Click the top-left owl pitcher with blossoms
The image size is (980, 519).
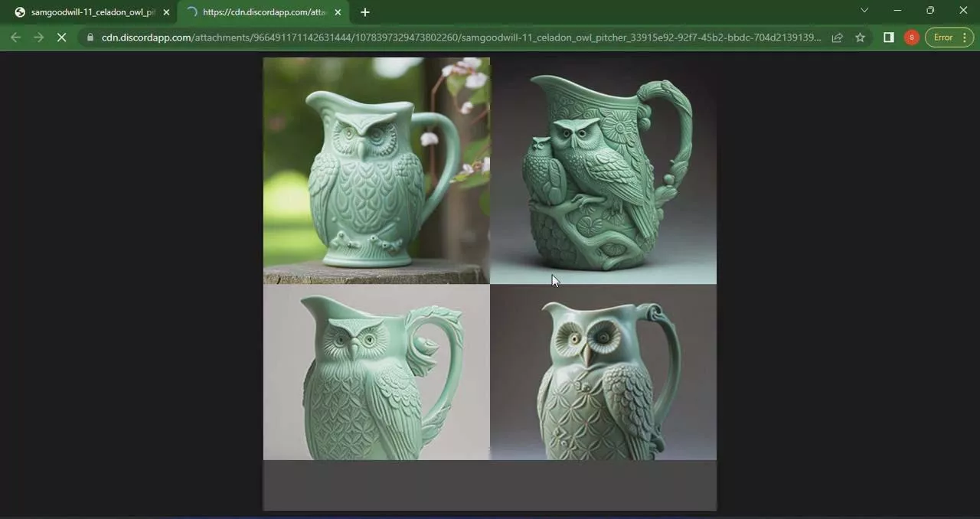(376, 170)
